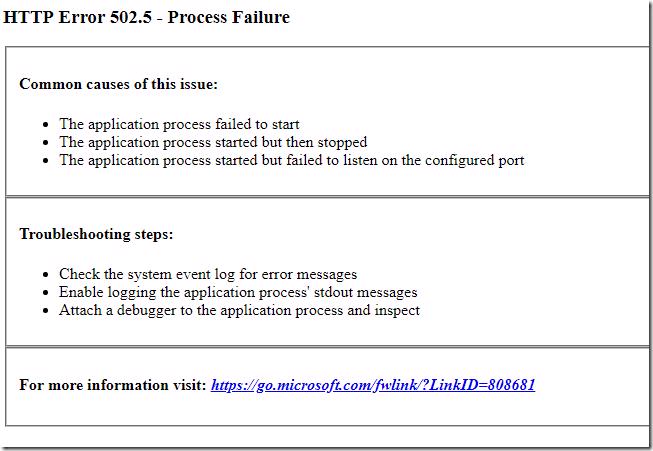Click the 'For more information visit' label
Screen dimensions: 653x451
tap(113, 385)
